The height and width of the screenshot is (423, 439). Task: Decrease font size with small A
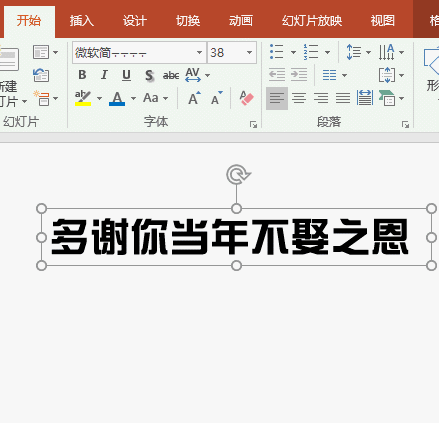(217, 98)
